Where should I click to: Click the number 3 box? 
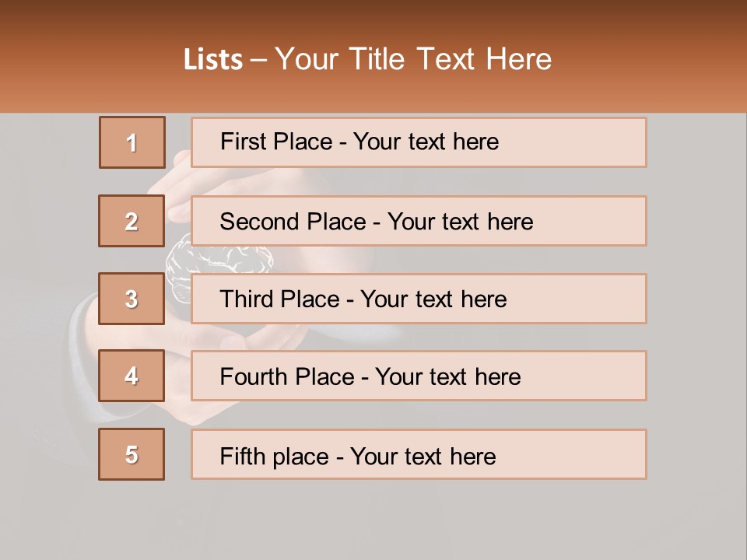(132, 299)
